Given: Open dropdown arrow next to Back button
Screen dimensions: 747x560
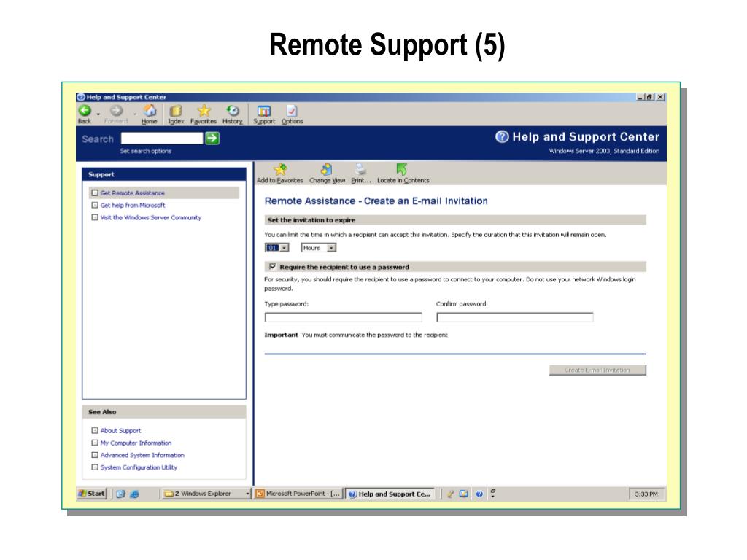Looking at the screenshot, I should (98, 114).
